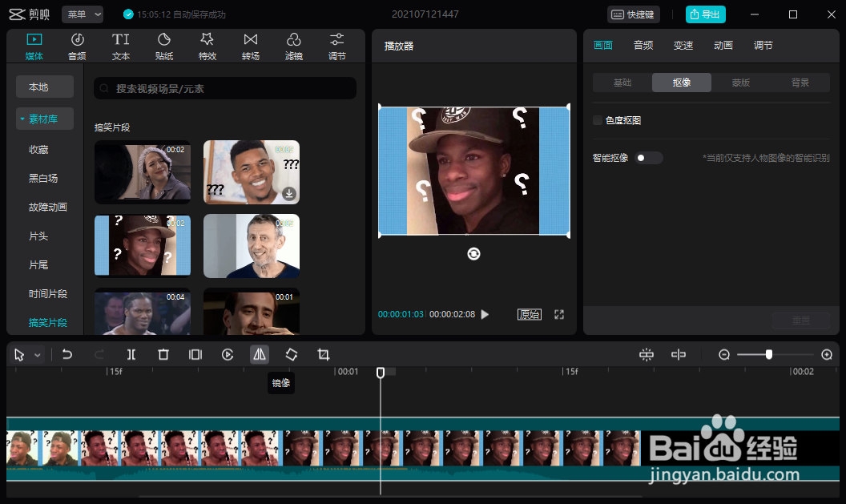
Task: Click the 本地 local media button
Action: (45, 87)
